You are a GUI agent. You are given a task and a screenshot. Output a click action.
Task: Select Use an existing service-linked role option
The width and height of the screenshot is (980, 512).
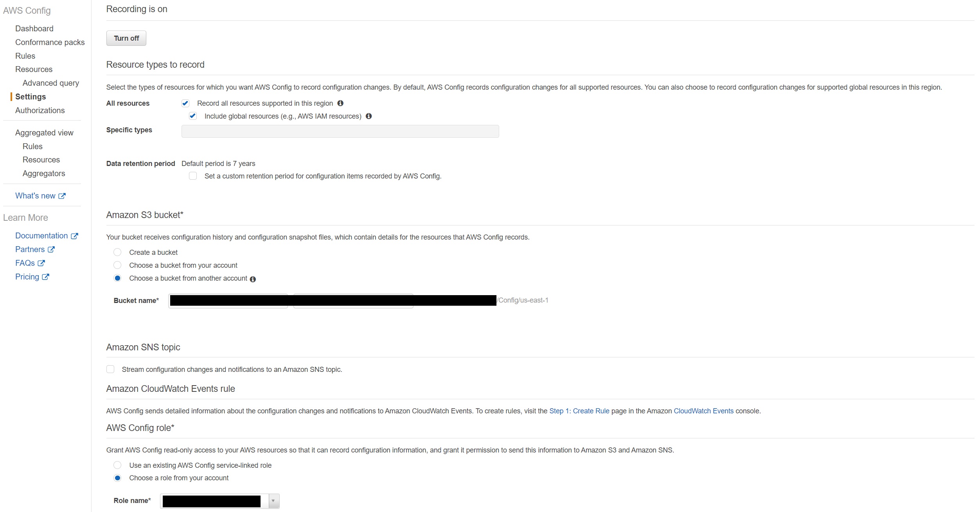[x=117, y=465]
